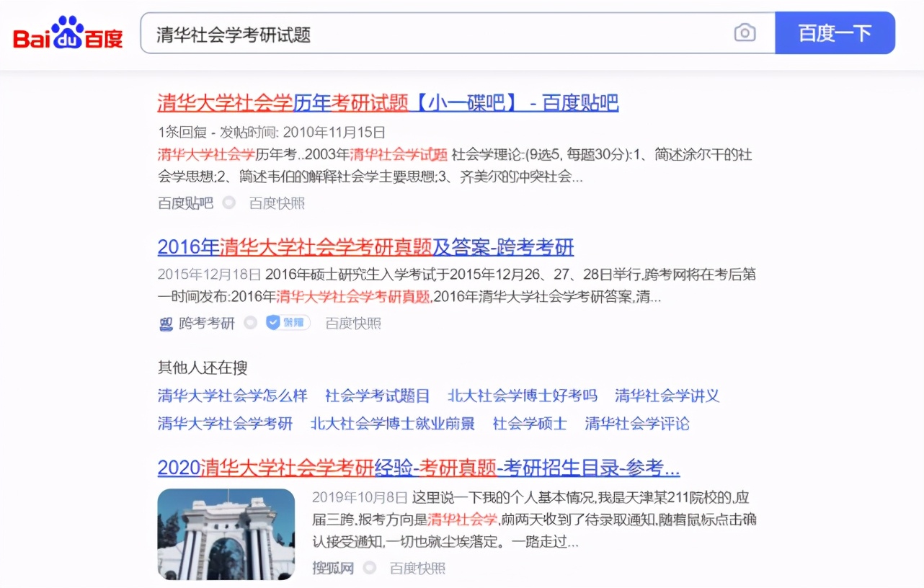The width and height of the screenshot is (924, 588).
Task: Open 百度快照 of the 搜狐网 result
Action: (417, 569)
